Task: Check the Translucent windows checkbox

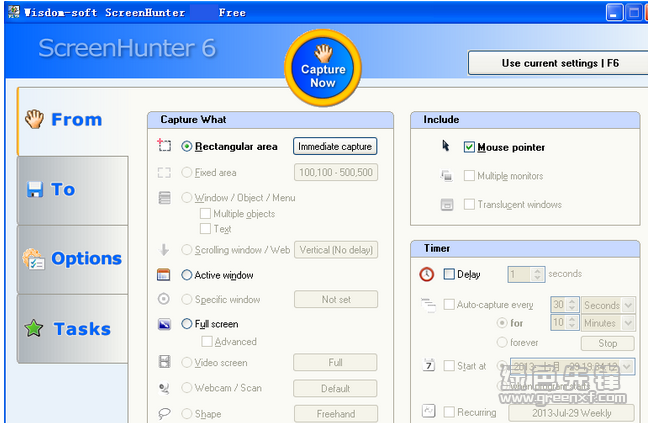Action: coord(469,204)
